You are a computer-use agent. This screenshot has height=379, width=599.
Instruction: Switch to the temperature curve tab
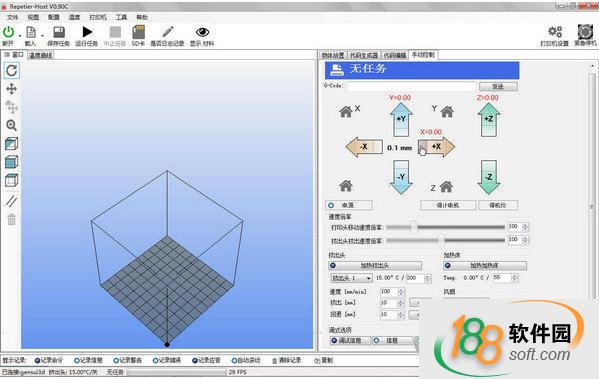(41, 56)
